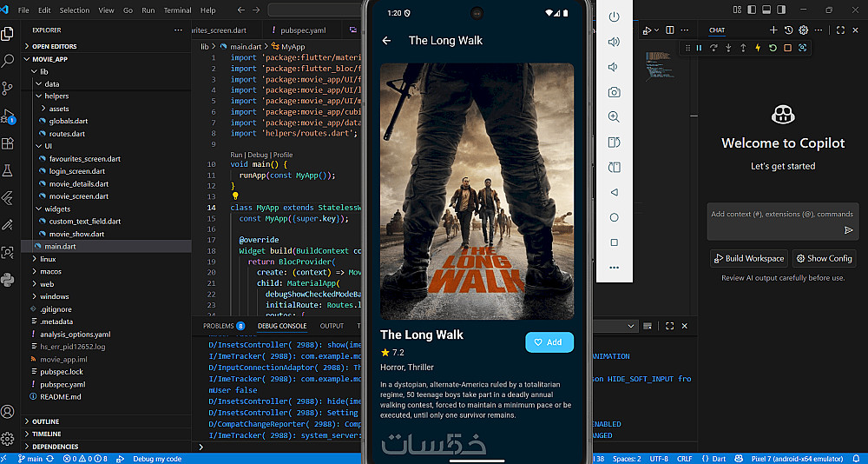Open the emulator extended controls (three dots)
This screenshot has height=464, width=868.
point(614,268)
